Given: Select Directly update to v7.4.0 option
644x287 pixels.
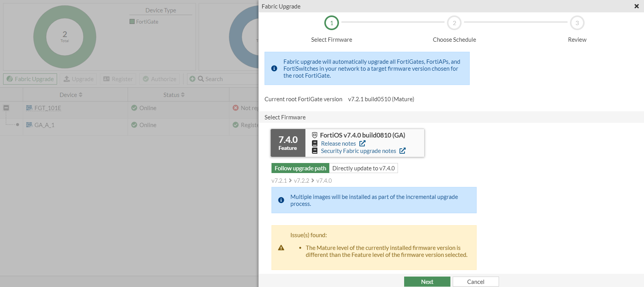Looking at the screenshot, I should click(363, 168).
